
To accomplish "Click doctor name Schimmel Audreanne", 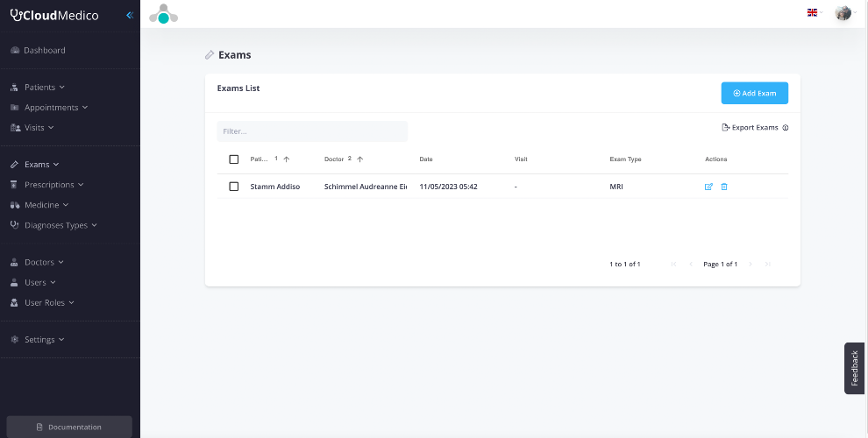I will [x=366, y=187].
